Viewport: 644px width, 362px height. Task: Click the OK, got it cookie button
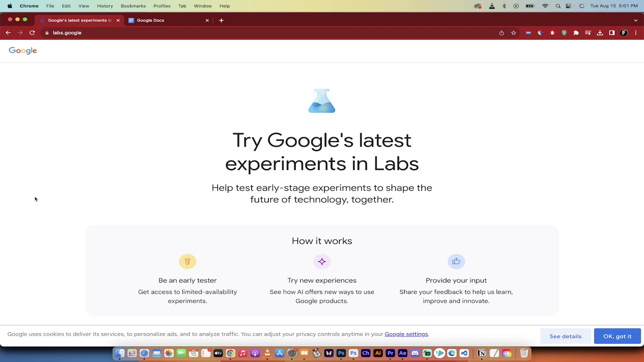(617, 336)
